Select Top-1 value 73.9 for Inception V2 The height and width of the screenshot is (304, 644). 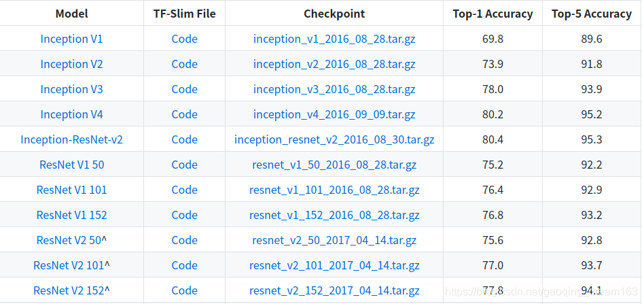click(x=493, y=64)
